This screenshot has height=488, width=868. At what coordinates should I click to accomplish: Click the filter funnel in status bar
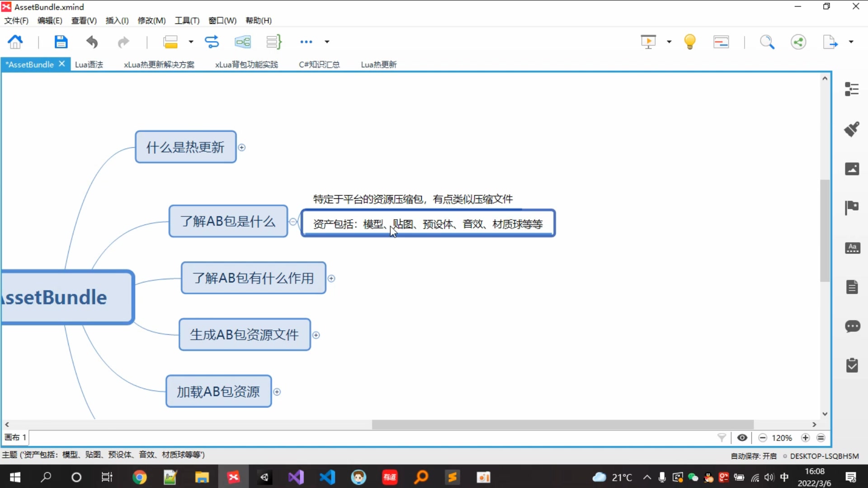click(x=722, y=437)
